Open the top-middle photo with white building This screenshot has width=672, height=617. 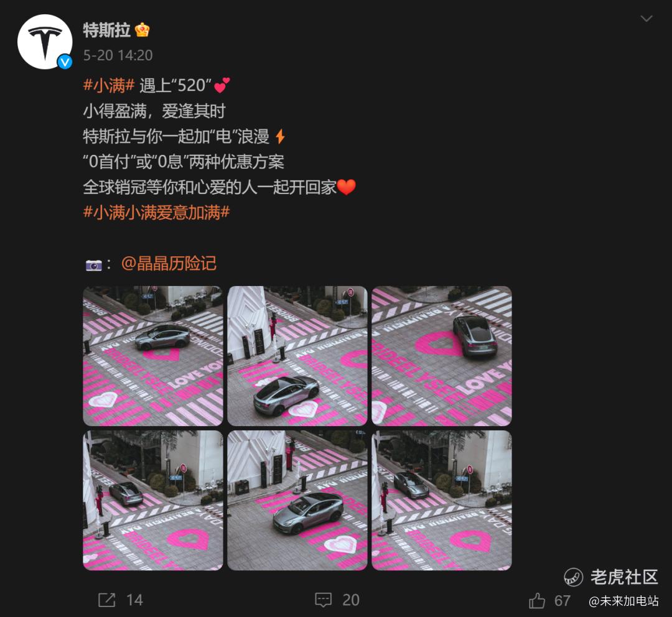297,356
